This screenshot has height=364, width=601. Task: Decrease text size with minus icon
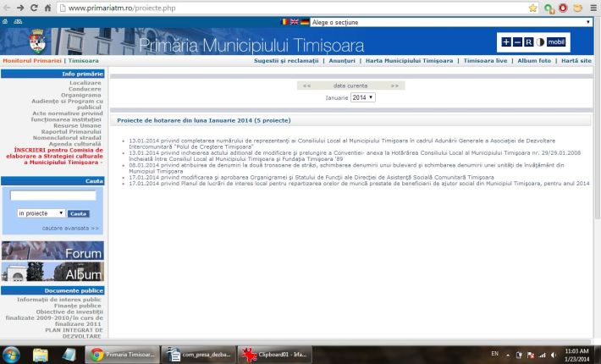point(517,42)
